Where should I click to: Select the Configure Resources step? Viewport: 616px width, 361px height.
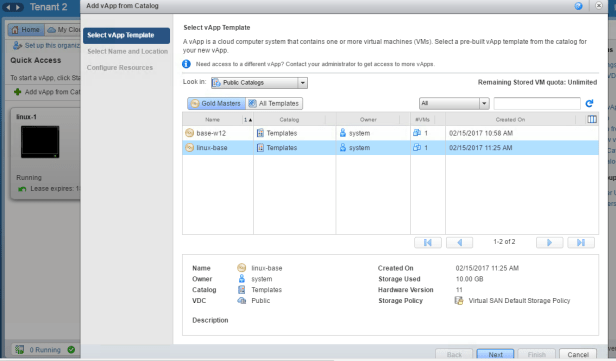tap(120, 68)
